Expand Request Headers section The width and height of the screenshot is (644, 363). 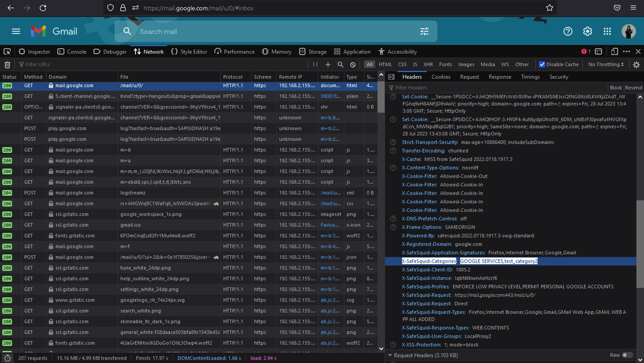(x=426, y=355)
